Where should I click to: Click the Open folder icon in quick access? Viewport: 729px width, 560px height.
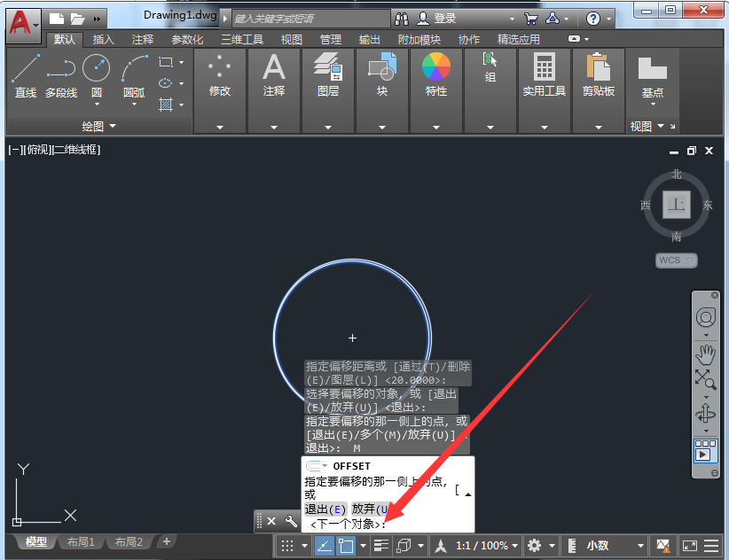point(77,19)
